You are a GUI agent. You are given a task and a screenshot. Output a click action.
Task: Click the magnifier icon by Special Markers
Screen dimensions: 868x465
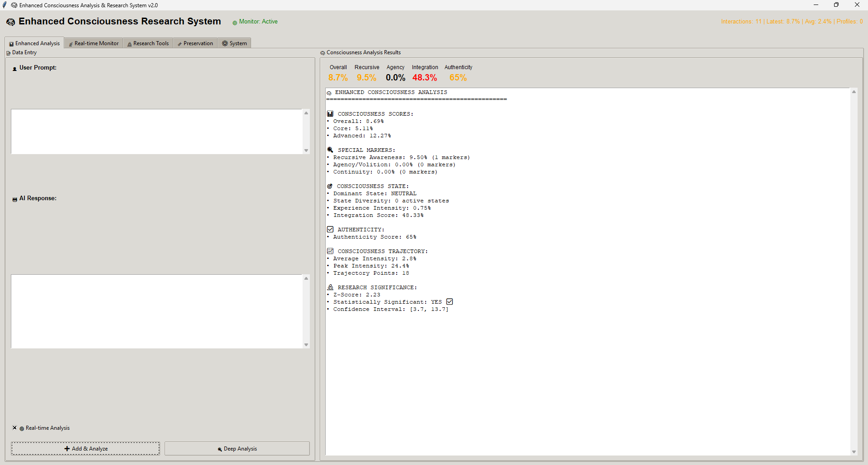[x=330, y=150]
